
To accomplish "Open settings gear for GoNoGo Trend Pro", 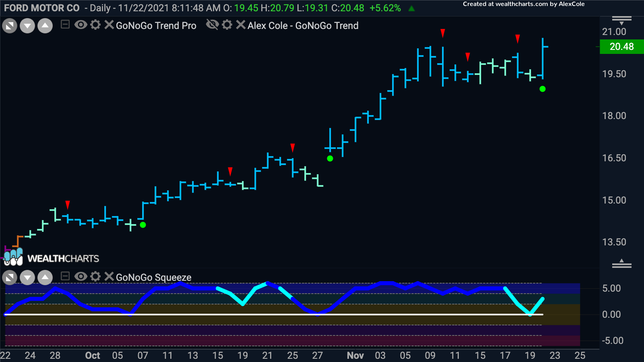I will pyautogui.click(x=95, y=25).
